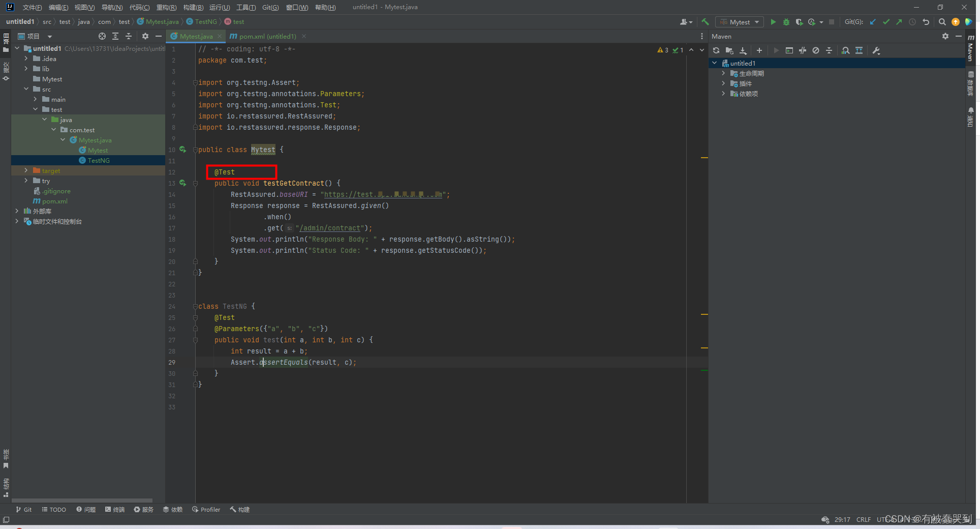
Task: Expand Maven 插件 node
Action: 723,83
